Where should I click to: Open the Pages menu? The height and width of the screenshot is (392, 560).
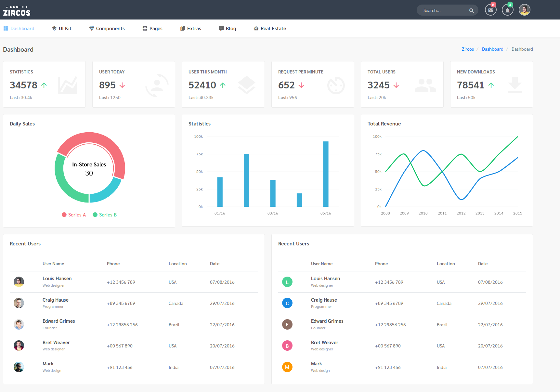pos(152,29)
